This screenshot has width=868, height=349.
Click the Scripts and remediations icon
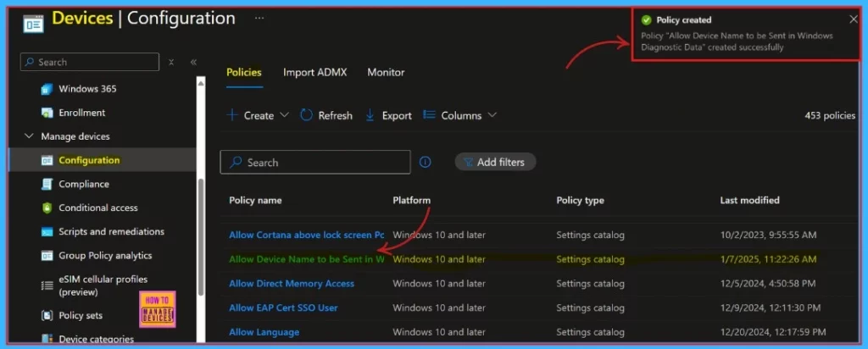pos(47,232)
